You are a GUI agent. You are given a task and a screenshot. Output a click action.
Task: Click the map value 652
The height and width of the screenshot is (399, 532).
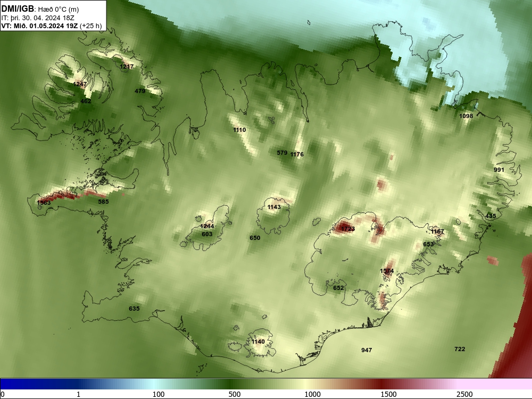tap(338, 288)
